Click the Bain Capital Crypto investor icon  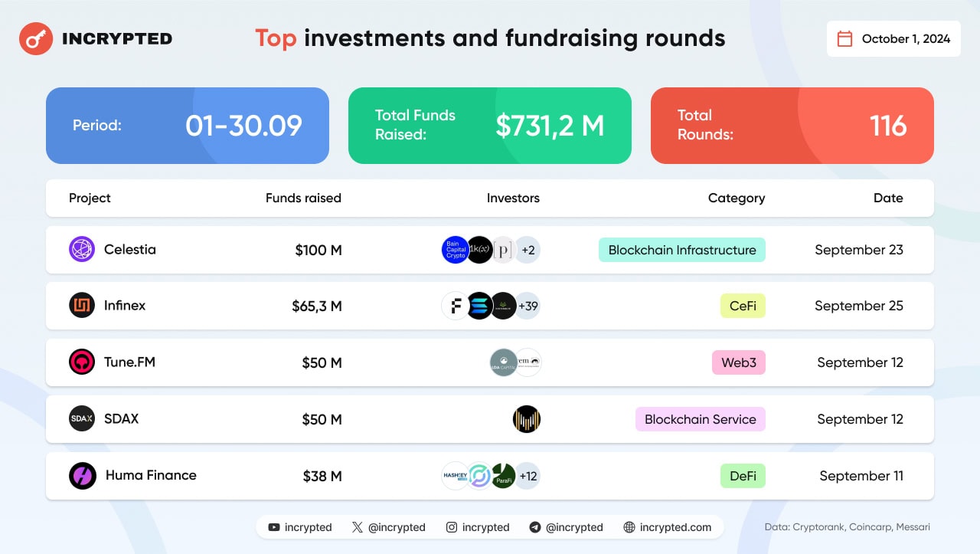point(456,250)
